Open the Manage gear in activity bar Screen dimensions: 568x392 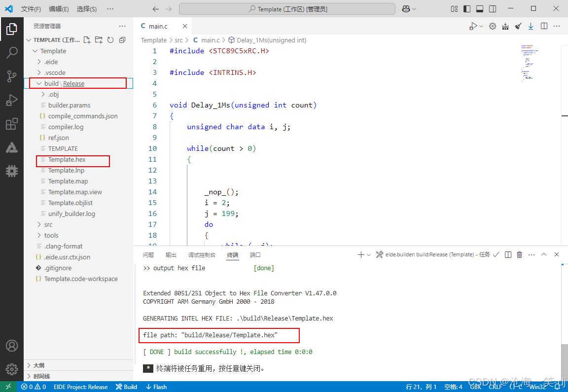[x=12, y=369]
